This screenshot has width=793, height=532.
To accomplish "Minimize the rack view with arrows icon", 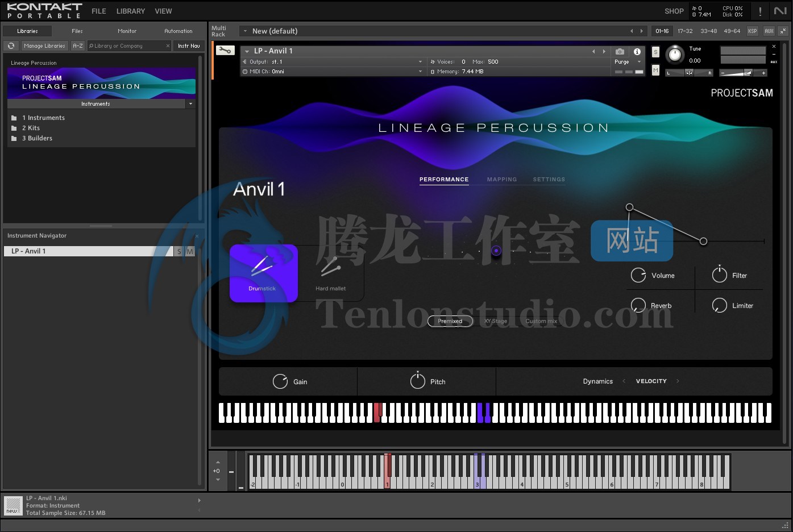I will (x=783, y=31).
